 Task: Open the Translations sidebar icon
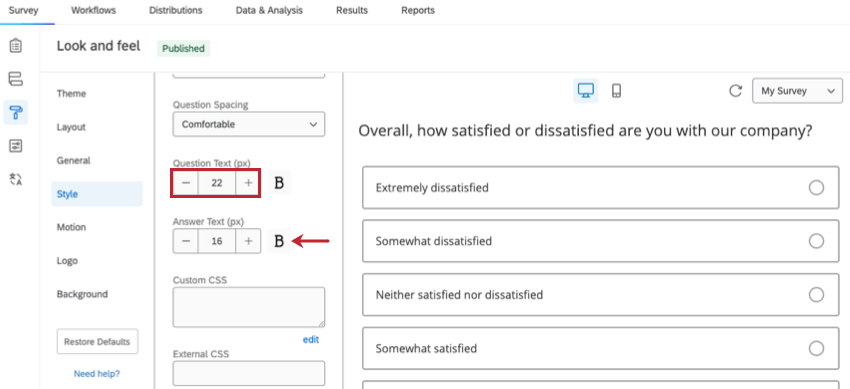(16, 179)
